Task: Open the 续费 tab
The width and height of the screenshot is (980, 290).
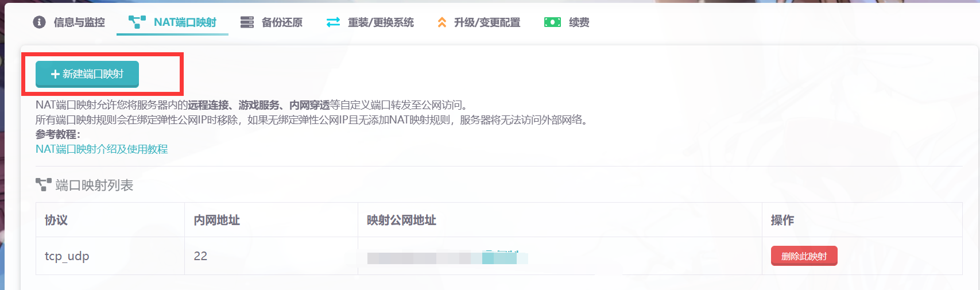Action: coord(579,22)
